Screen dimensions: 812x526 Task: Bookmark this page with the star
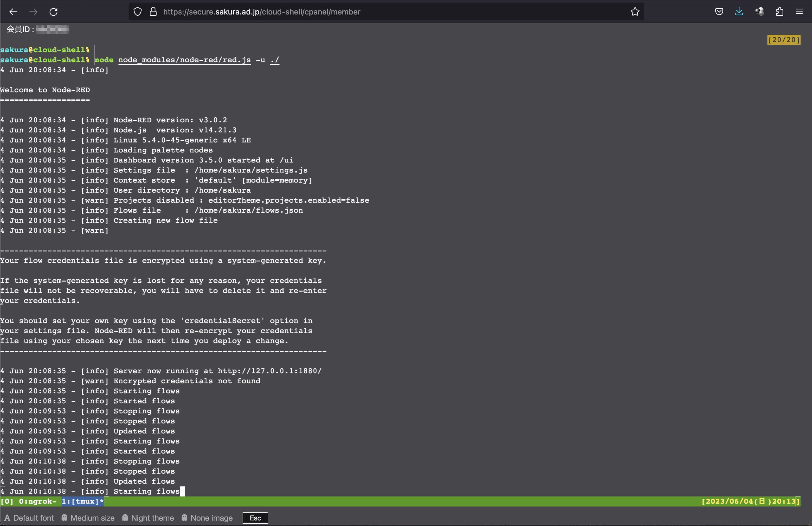point(634,12)
